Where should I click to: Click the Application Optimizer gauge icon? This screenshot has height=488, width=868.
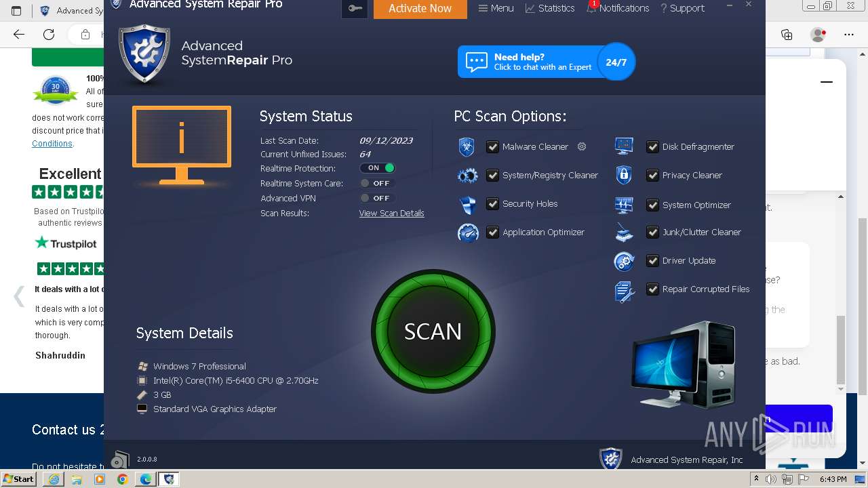(468, 232)
